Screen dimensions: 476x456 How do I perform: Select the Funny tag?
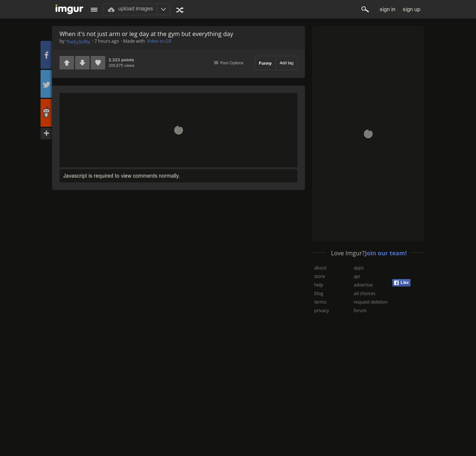[265, 63]
